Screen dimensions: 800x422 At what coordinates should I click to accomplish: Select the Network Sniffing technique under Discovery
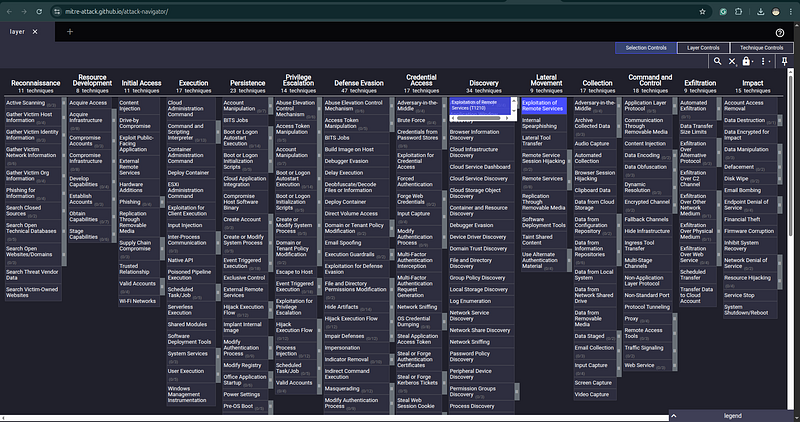(x=481, y=342)
